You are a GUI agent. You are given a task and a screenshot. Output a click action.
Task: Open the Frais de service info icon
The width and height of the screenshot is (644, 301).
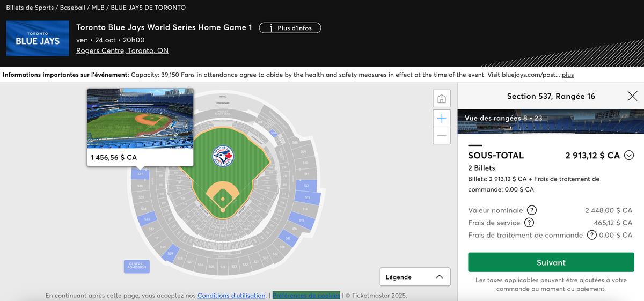point(529,223)
